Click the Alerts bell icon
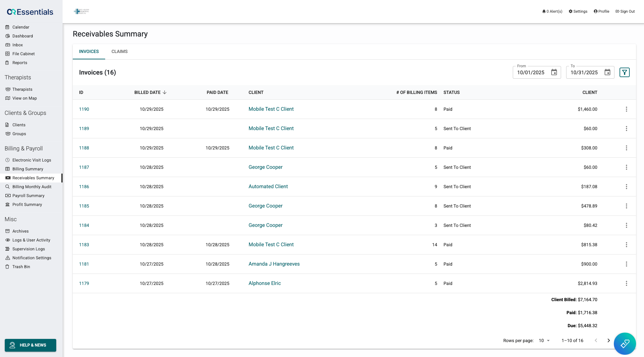Screen dimensions: 644x357 tap(544, 11)
